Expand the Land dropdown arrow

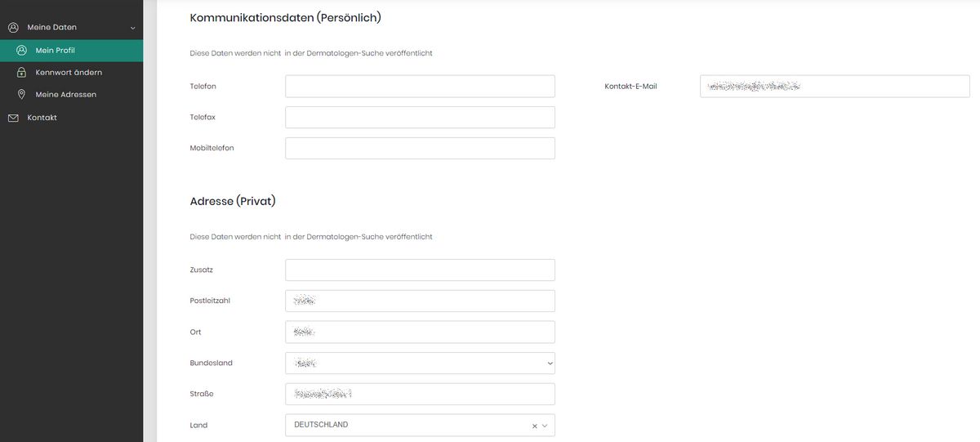coord(546,426)
